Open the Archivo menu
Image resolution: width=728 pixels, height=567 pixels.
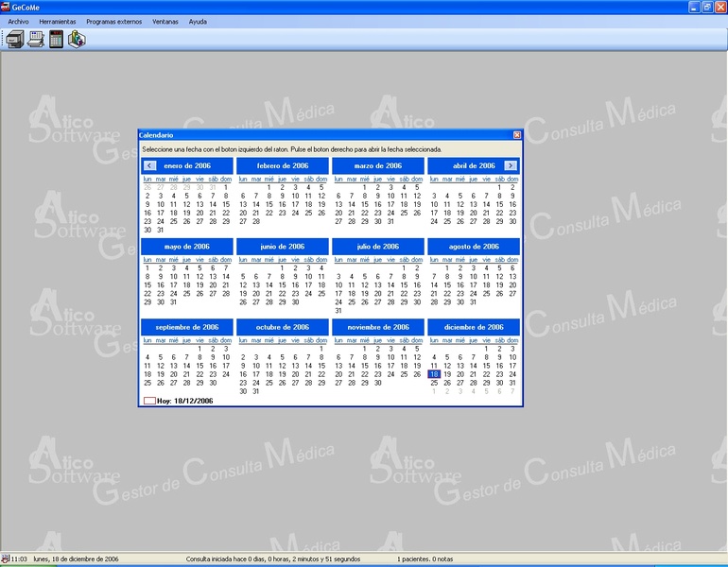pos(18,22)
